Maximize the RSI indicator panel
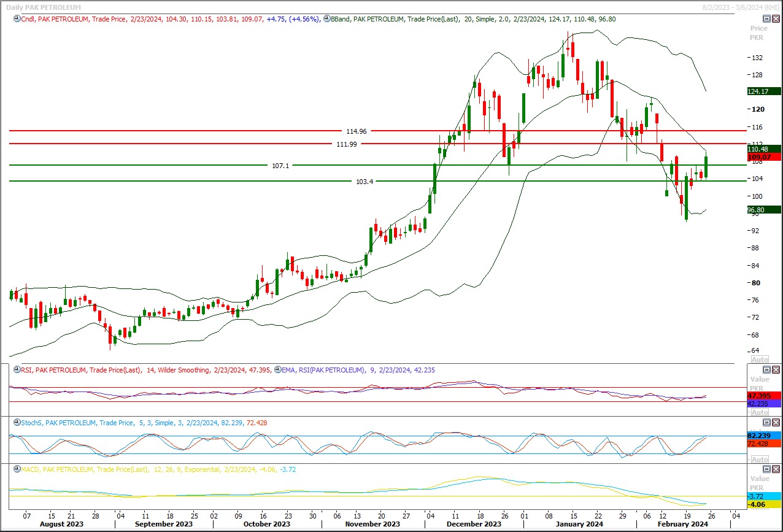 click(x=766, y=369)
